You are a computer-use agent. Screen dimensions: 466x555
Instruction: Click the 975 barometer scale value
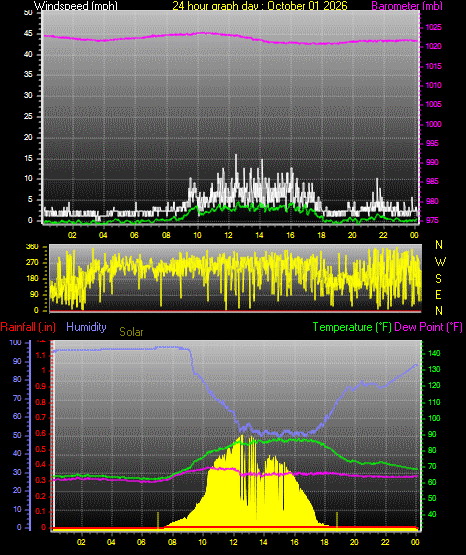[x=432, y=220]
